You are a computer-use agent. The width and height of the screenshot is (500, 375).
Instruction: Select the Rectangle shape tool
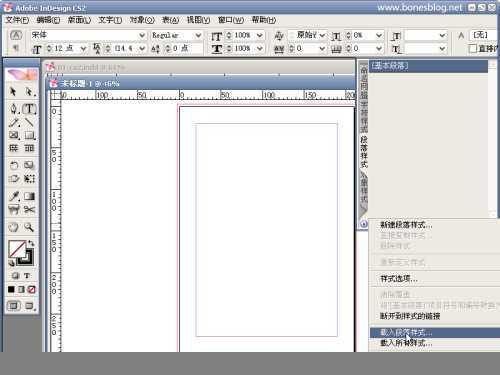29,135
